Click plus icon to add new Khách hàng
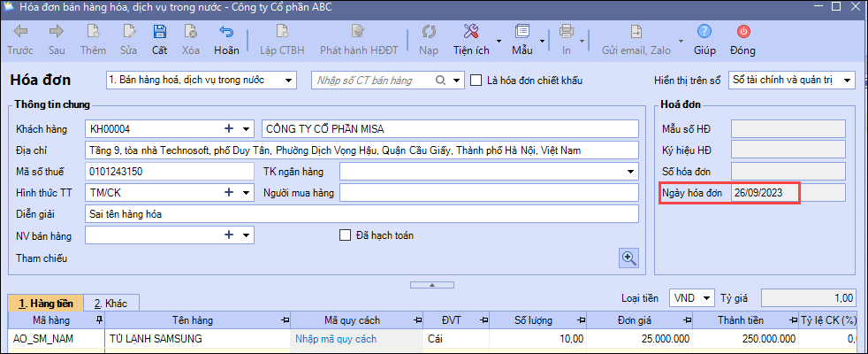 click(229, 129)
